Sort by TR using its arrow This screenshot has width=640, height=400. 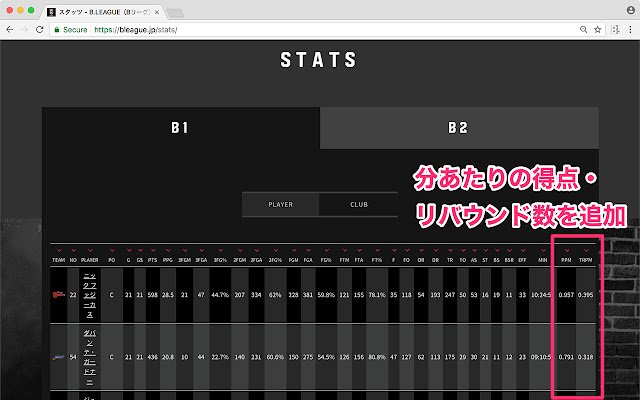click(450, 250)
